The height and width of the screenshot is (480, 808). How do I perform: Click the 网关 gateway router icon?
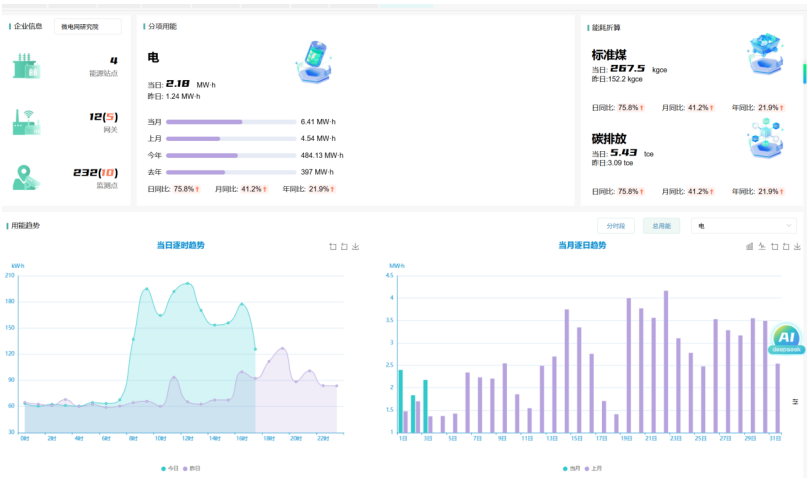click(25, 121)
